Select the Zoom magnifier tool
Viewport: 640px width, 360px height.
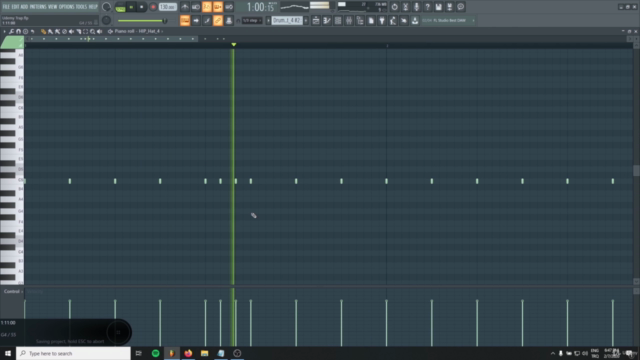click(93, 31)
